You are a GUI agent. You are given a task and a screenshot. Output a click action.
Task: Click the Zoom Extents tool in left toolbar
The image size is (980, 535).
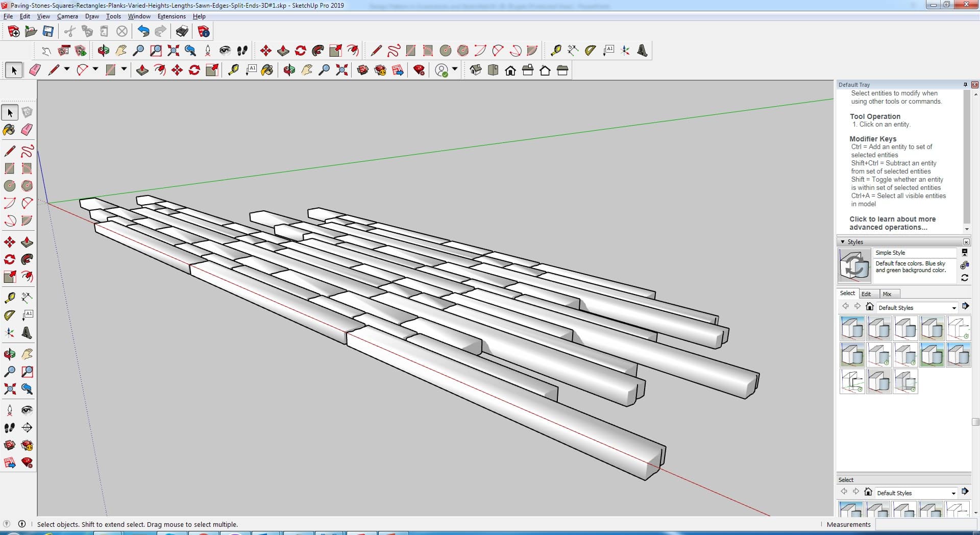coord(9,390)
